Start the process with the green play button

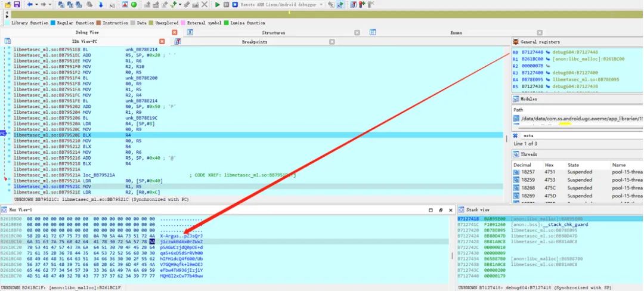click(218, 5)
